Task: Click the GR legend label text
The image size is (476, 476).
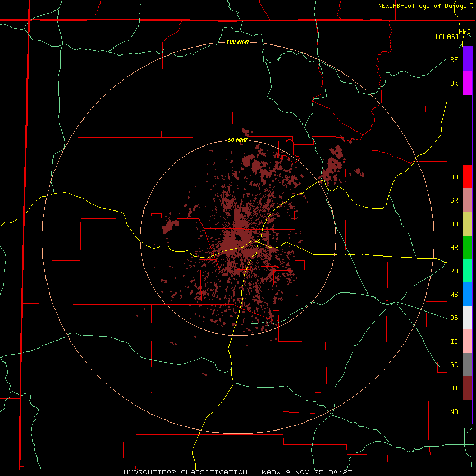Action: coord(454,200)
